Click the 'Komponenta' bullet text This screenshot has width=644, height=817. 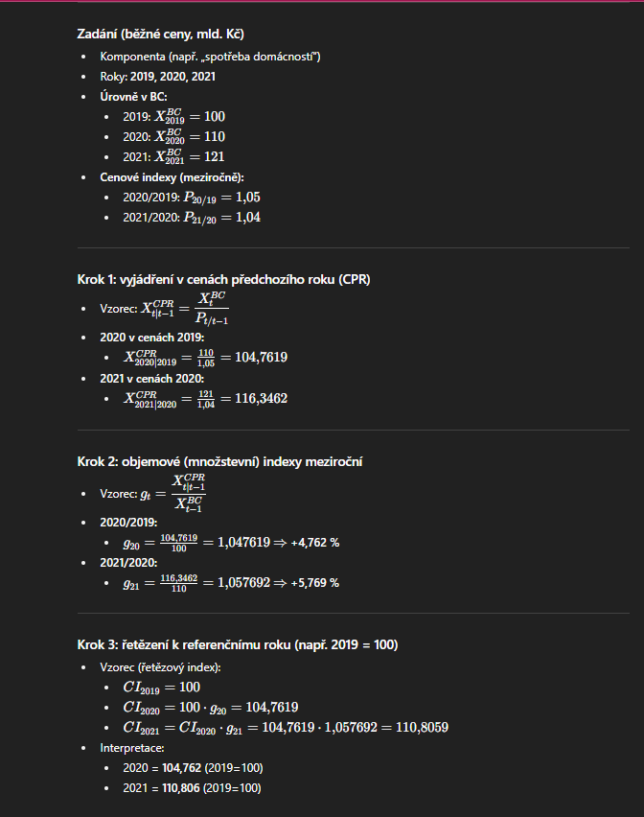pos(210,57)
